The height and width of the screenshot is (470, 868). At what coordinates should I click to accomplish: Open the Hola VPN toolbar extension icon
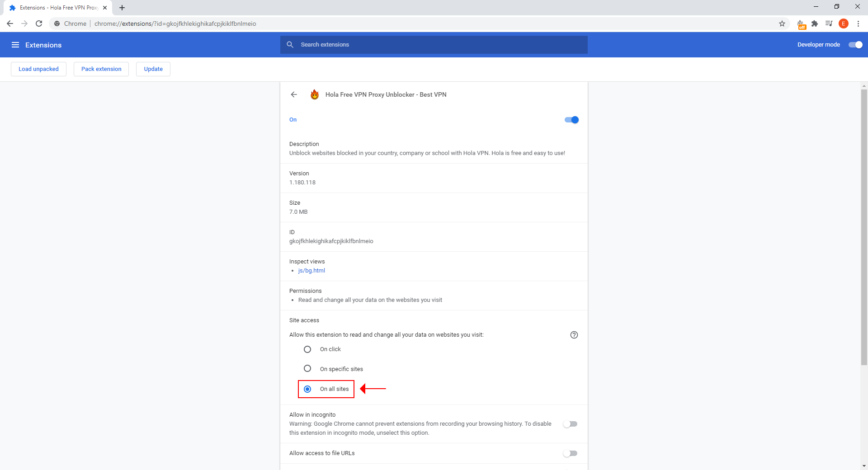[801, 24]
